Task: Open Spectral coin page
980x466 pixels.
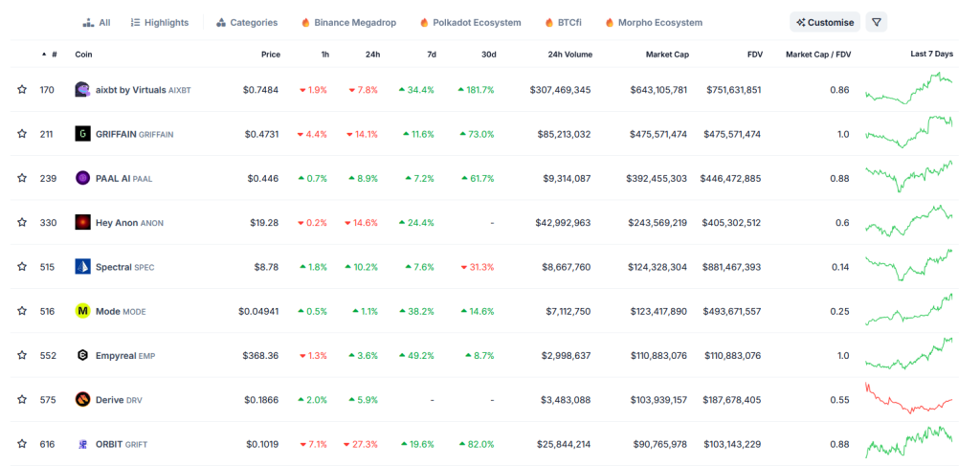Action: point(125,267)
